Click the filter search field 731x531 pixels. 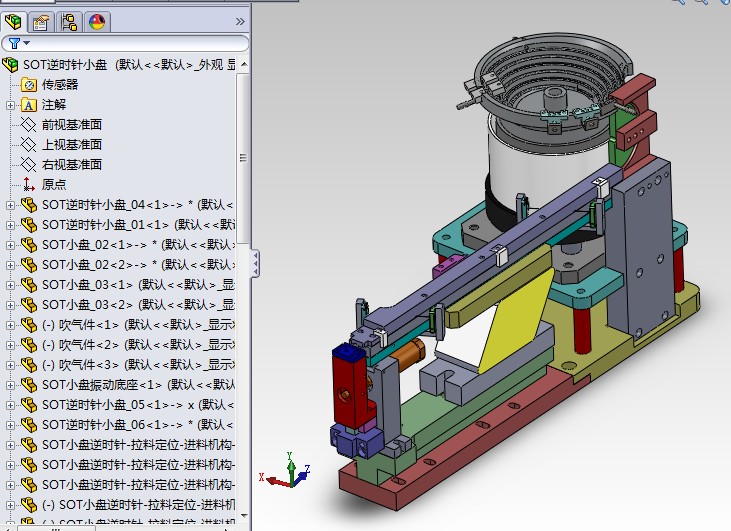point(125,43)
